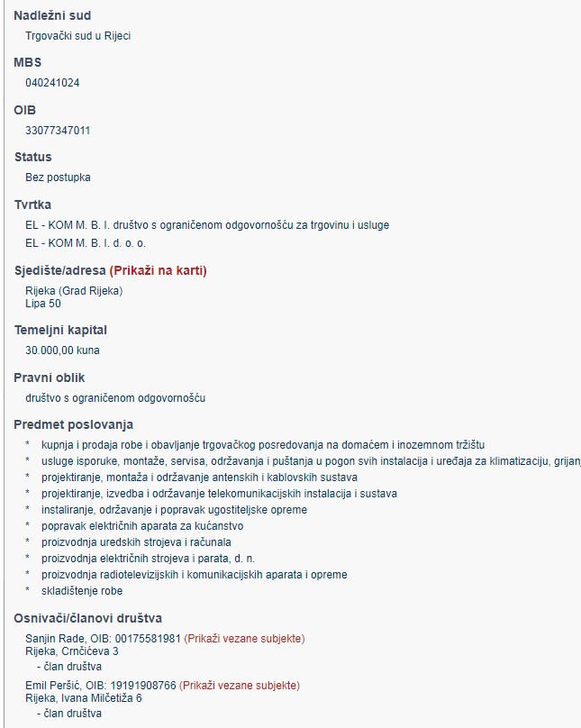The width and height of the screenshot is (581, 728).
Task: Click the "Nadležni sud" heading
Action: [x=52, y=15]
